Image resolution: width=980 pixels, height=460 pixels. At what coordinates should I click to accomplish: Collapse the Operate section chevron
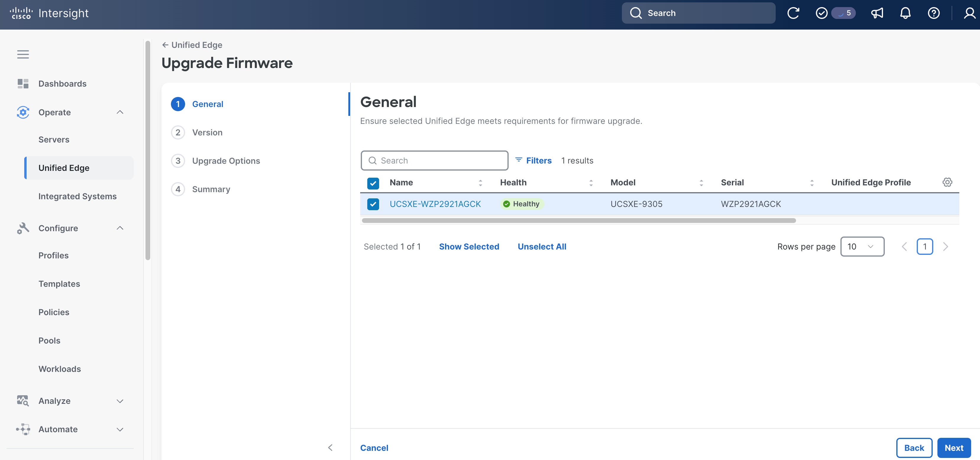coord(120,112)
